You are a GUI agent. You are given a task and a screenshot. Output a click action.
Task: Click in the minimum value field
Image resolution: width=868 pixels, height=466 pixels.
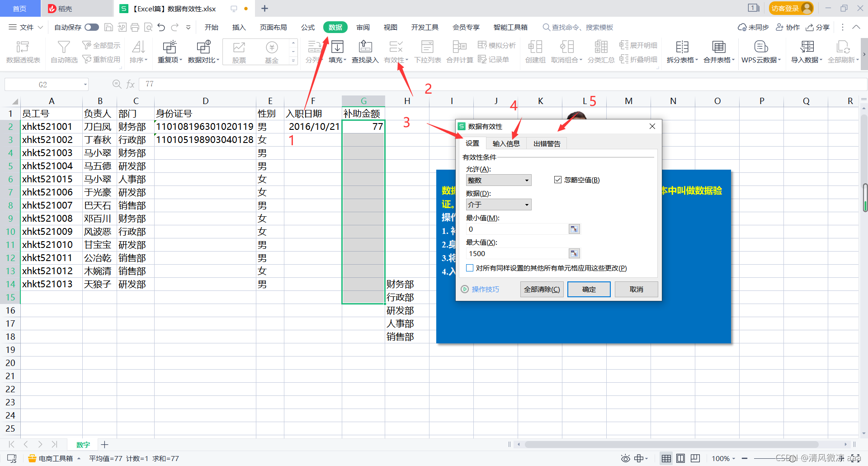517,229
